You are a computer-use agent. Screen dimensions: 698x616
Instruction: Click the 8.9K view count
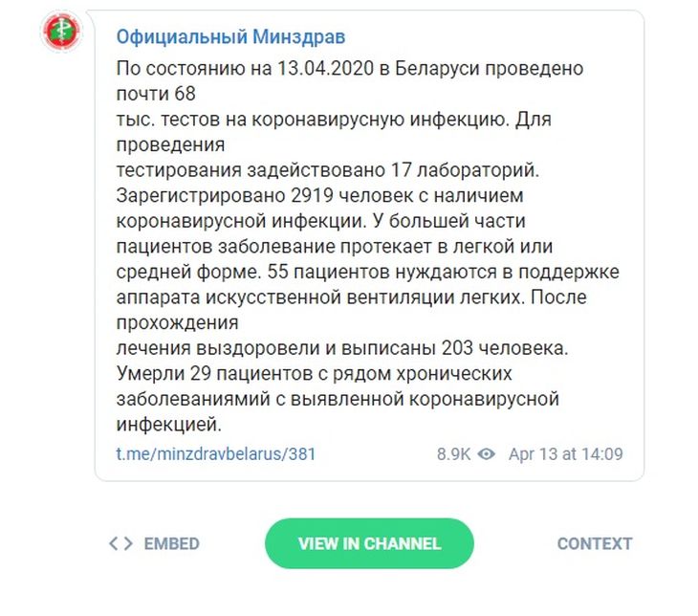[453, 453]
